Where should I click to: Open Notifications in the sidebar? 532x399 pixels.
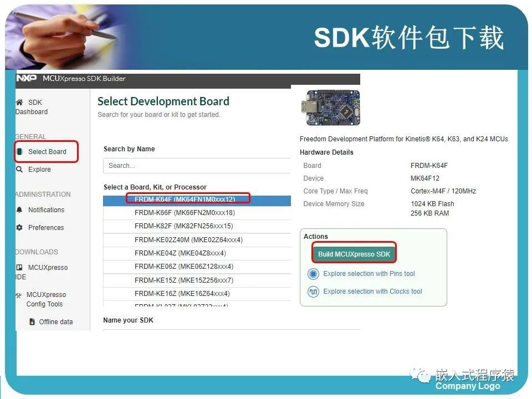click(46, 210)
